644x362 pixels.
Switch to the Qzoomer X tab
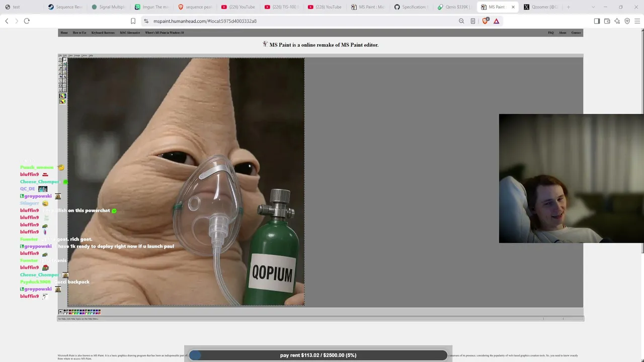pos(541,7)
